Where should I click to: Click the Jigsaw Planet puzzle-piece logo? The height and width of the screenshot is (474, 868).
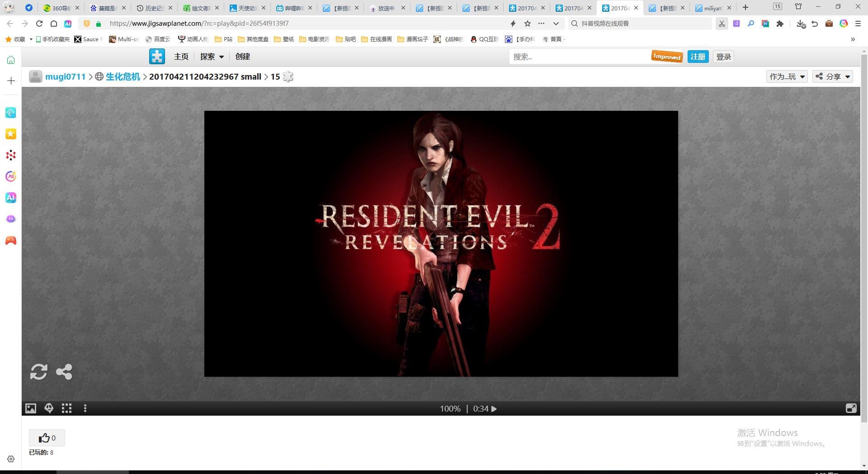pyautogui.click(x=157, y=57)
